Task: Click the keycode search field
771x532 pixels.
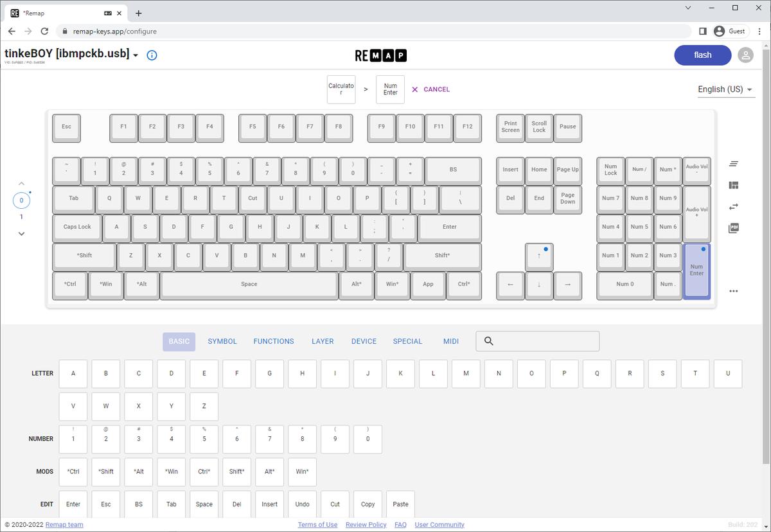Action: [x=537, y=341]
